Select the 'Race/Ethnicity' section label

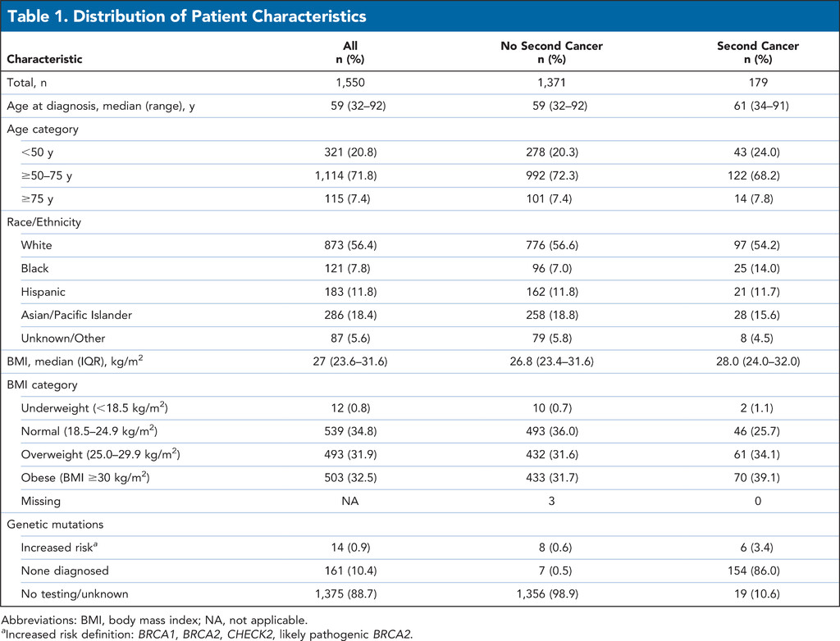click(x=44, y=221)
